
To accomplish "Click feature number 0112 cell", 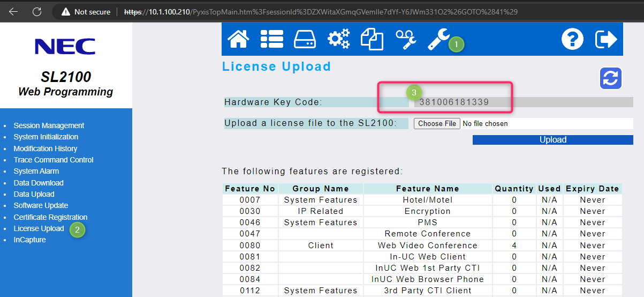I will (250, 291).
